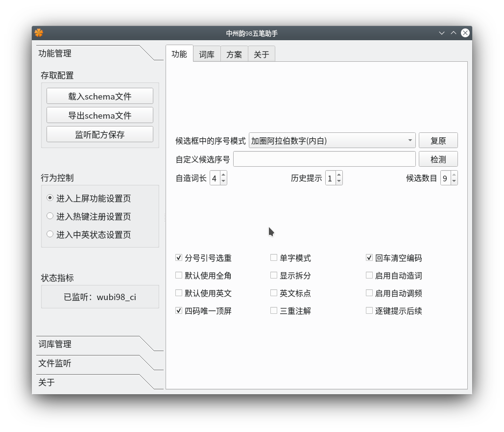This screenshot has width=504, height=432.
Task: Switch to the 方案 tab
Action: tap(234, 54)
